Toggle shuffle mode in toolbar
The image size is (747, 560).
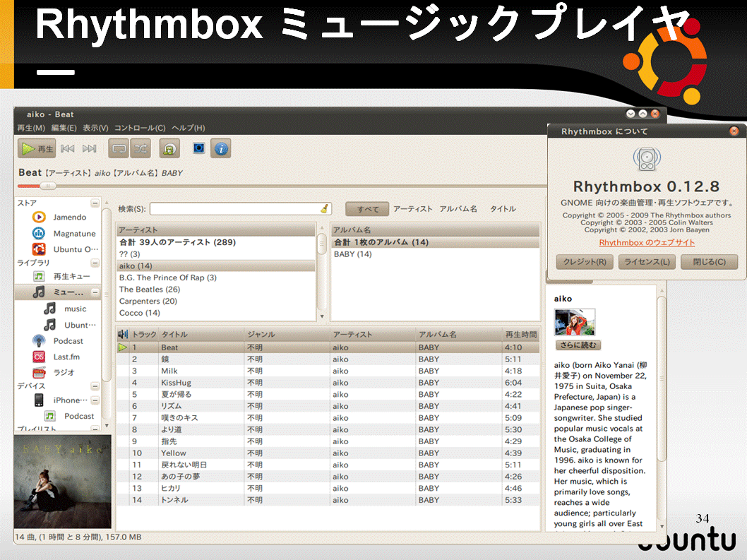coord(141,149)
